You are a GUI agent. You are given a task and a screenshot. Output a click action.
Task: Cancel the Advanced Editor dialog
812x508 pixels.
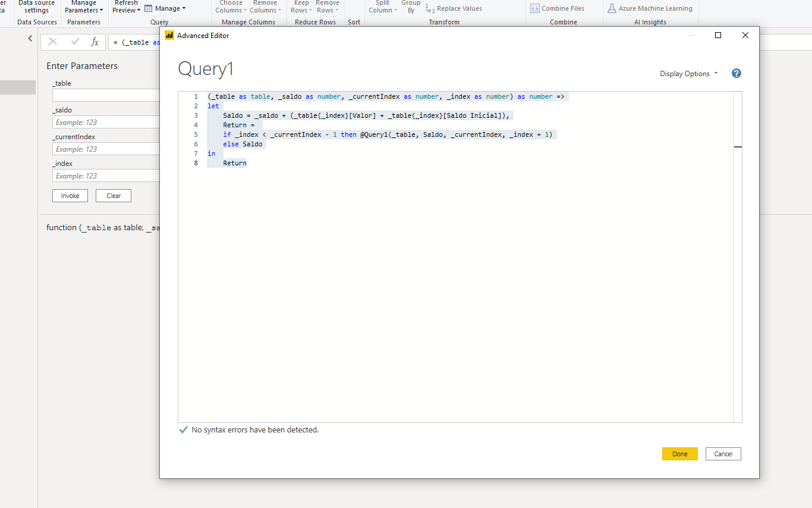723,454
